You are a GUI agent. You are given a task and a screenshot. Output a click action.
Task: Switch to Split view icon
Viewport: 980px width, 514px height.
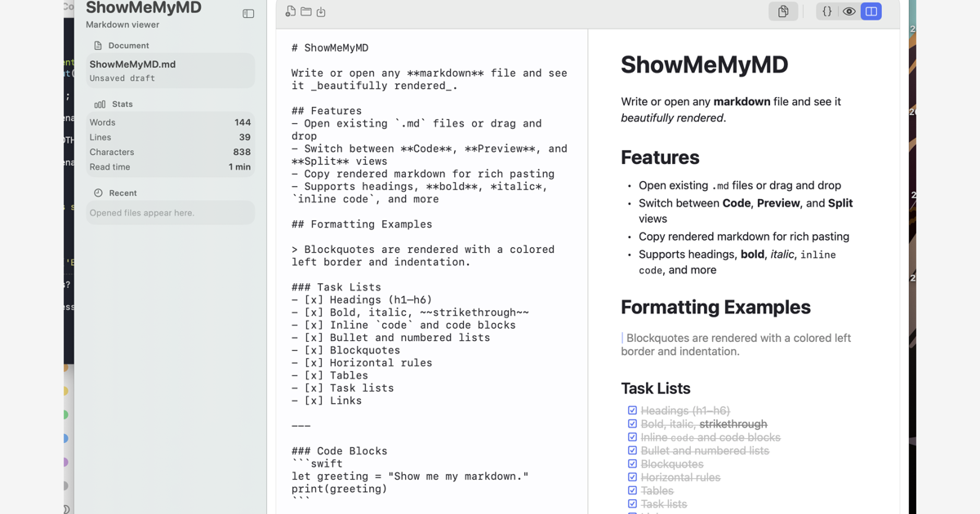pos(871,11)
